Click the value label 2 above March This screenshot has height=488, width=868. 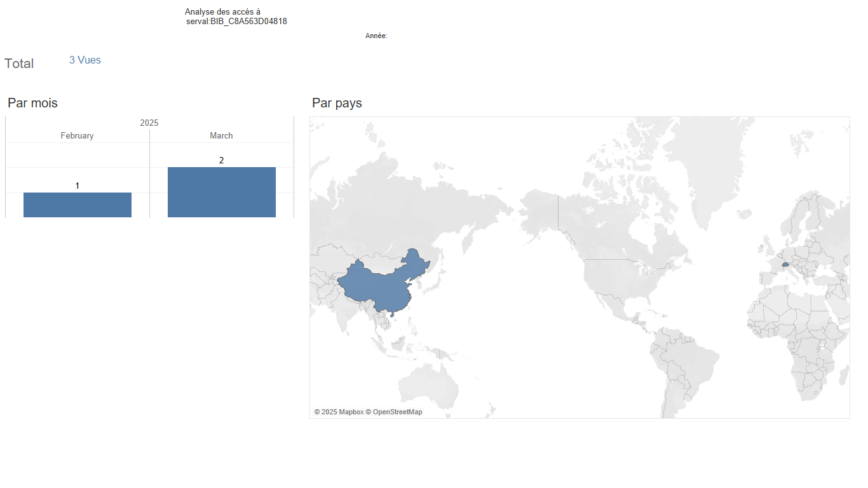point(221,160)
